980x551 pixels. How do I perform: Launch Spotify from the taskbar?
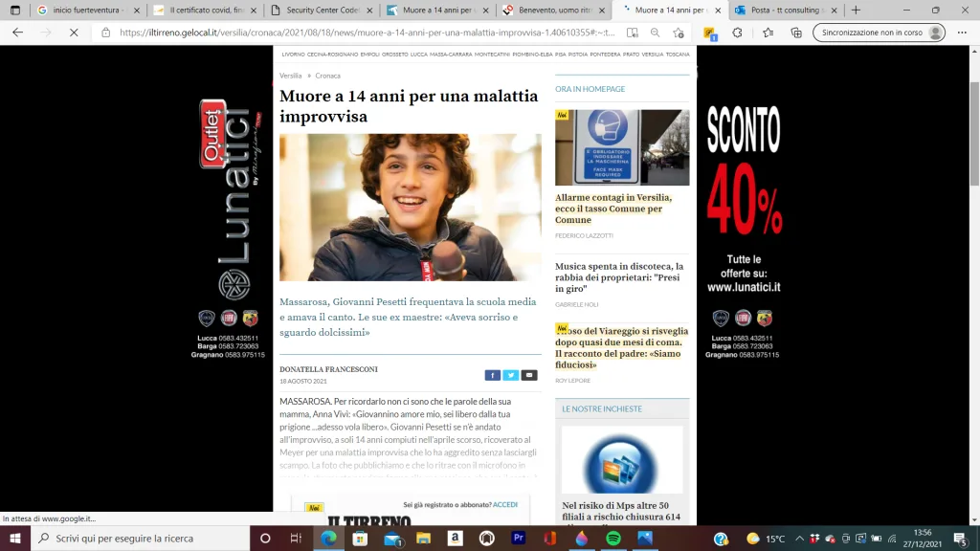tap(613, 538)
